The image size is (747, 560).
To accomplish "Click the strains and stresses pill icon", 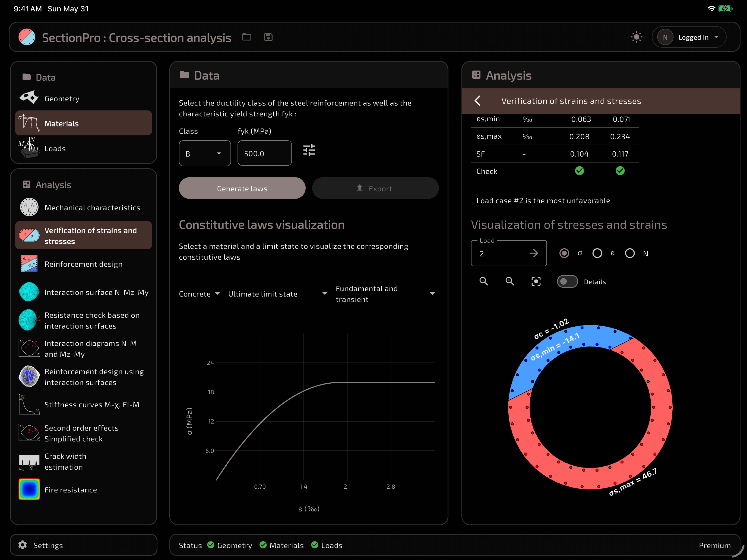I will tap(29, 235).
